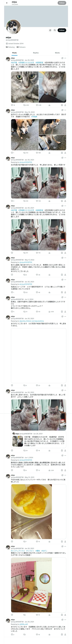Open the 56 Following list
This screenshot has height=644, width=72.
[10, 47]
